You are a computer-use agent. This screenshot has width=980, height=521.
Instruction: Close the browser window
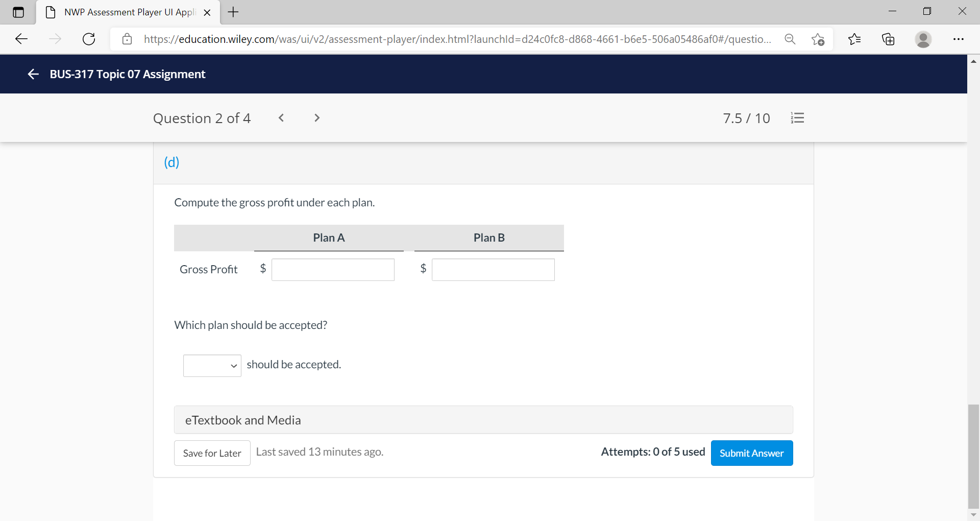click(962, 11)
